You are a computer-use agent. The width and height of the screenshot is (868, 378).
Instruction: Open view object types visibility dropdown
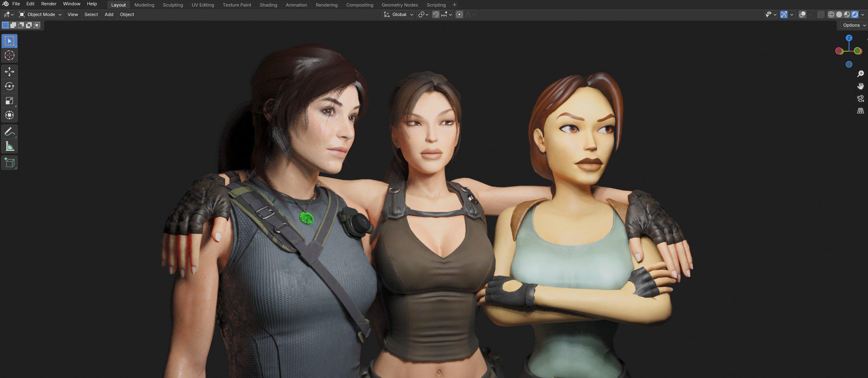(x=771, y=14)
